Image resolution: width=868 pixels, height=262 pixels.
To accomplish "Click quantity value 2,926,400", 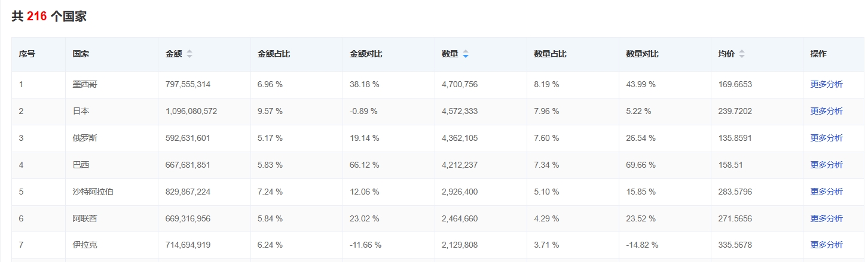I will click(x=460, y=192).
